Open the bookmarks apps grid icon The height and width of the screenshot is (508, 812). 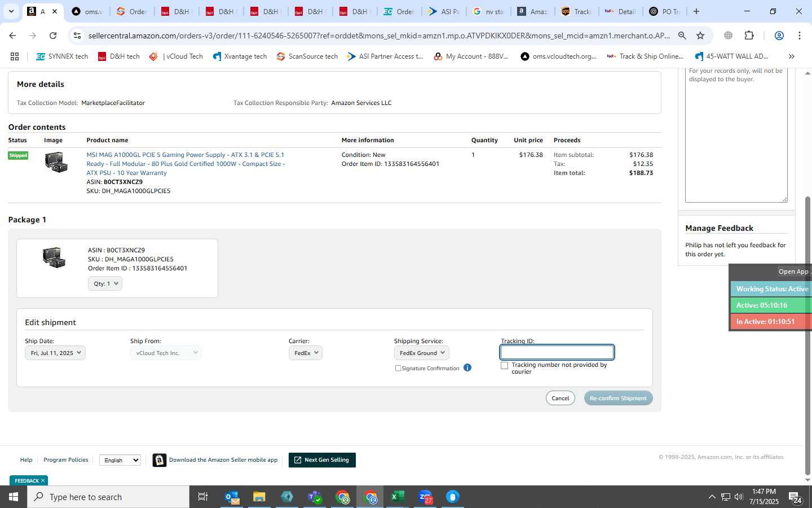15,56
